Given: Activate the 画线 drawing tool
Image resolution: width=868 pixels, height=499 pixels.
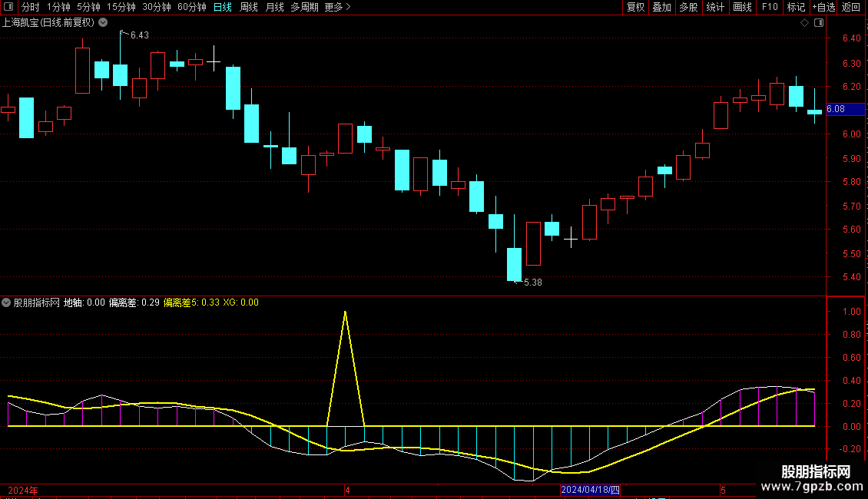Looking at the screenshot, I should click(742, 7).
